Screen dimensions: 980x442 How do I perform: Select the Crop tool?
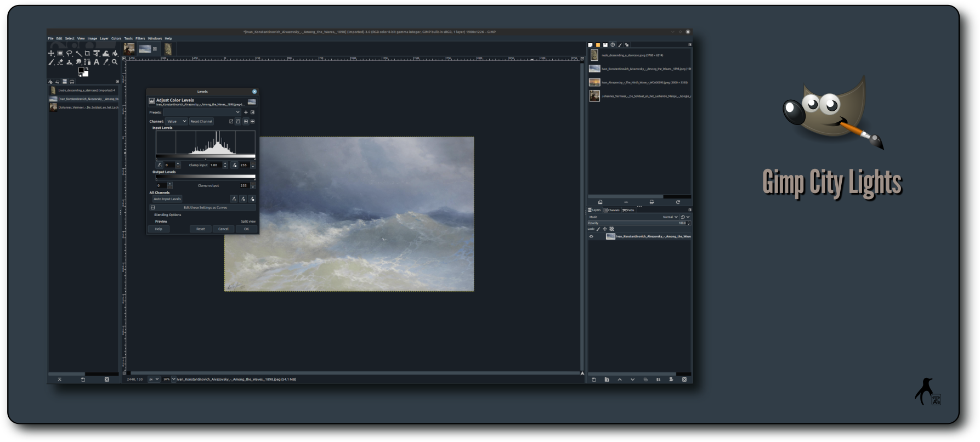coord(87,53)
